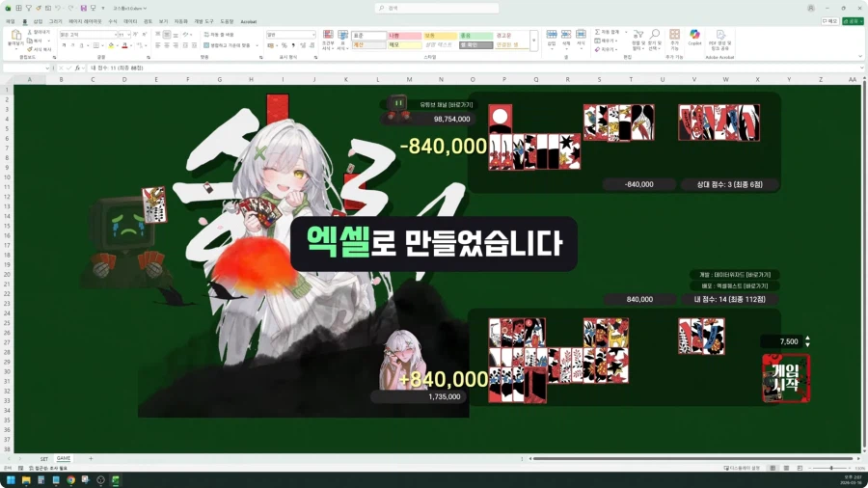Click the zoom slider in the status bar

click(x=831, y=468)
